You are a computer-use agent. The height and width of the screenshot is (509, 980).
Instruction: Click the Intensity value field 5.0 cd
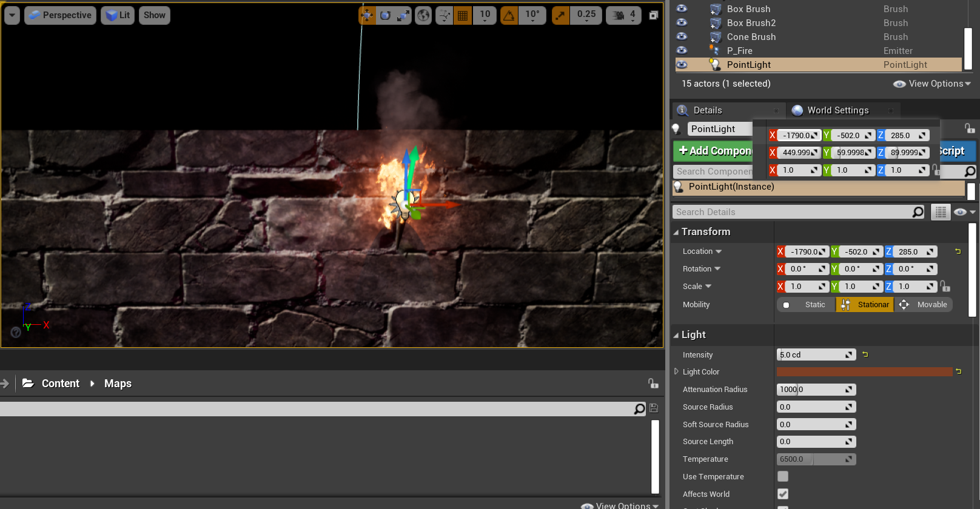point(816,355)
